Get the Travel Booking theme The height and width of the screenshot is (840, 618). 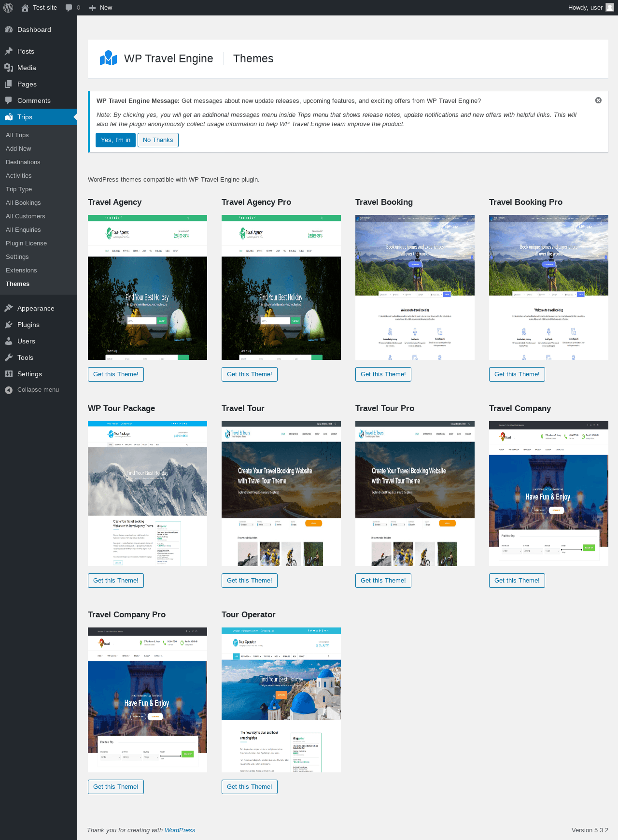pyautogui.click(x=383, y=374)
